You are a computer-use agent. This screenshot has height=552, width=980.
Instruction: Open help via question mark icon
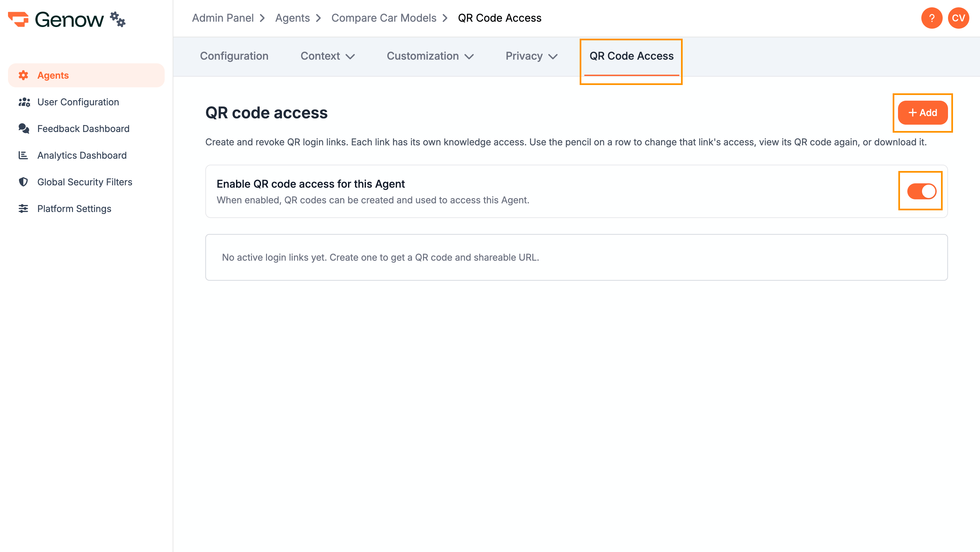pos(932,18)
